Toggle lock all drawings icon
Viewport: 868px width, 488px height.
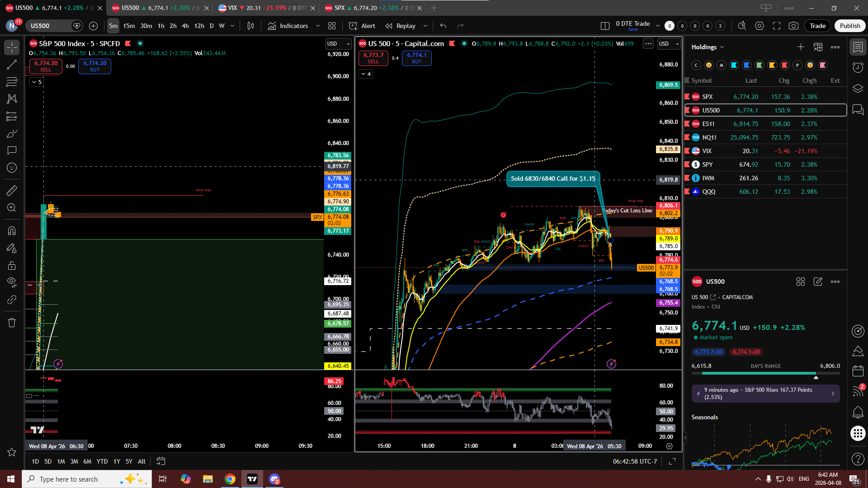12,265
